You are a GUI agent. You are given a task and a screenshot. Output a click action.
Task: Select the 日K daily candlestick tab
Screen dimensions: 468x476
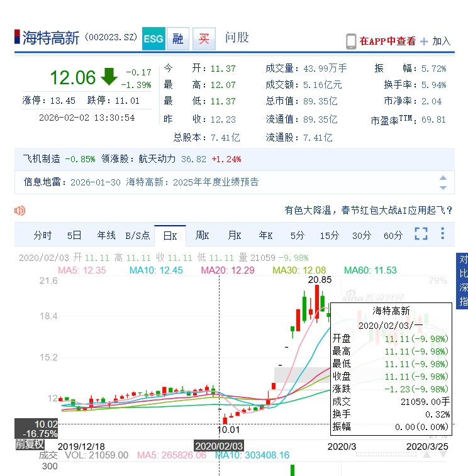(x=170, y=236)
